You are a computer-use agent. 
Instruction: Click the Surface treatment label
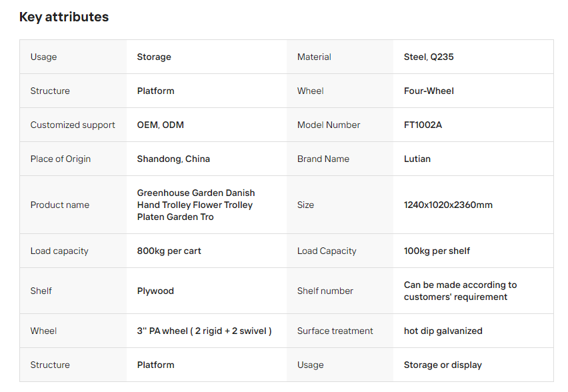(x=335, y=331)
